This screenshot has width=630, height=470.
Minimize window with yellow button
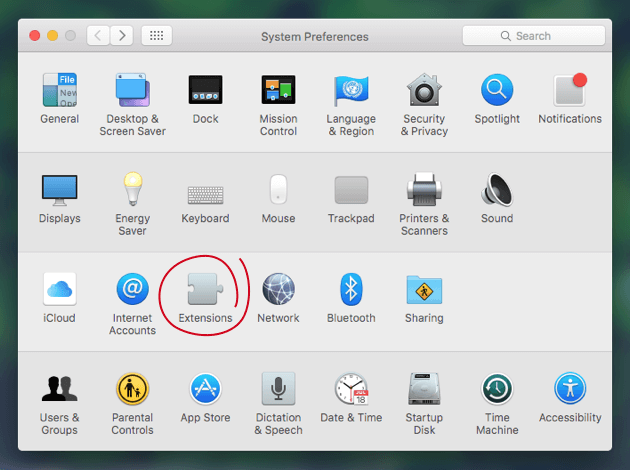tap(53, 36)
